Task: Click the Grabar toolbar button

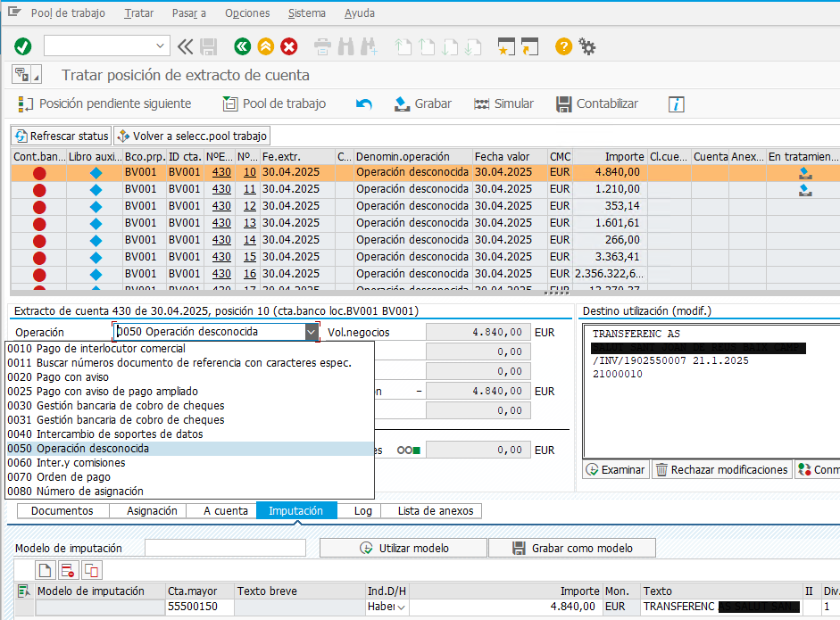Action: [x=423, y=103]
